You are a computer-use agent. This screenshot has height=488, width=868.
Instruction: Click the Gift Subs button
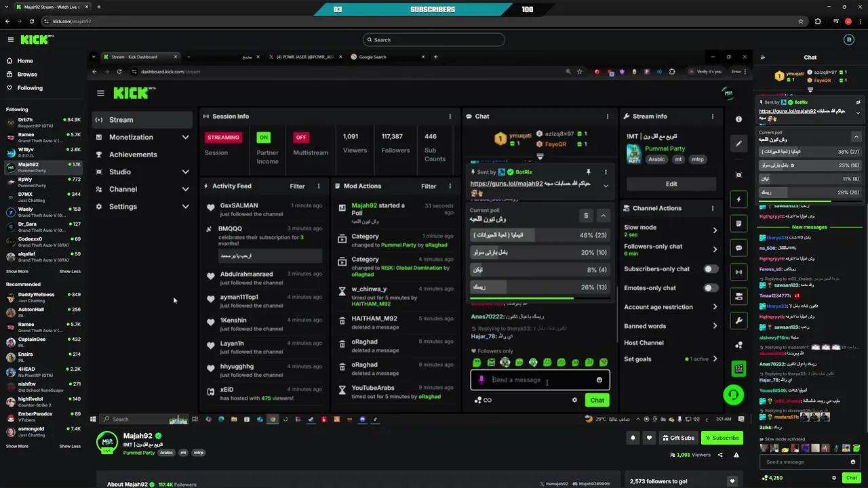(x=678, y=438)
